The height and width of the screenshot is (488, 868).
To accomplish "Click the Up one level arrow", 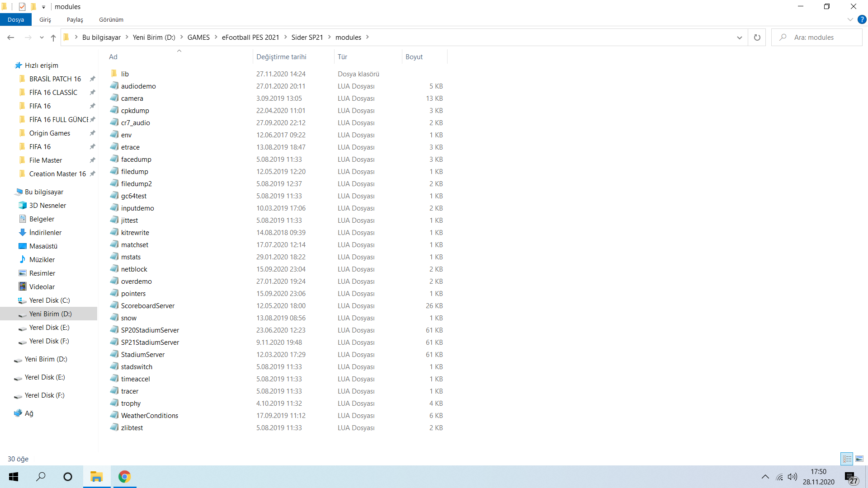I will click(x=53, y=38).
